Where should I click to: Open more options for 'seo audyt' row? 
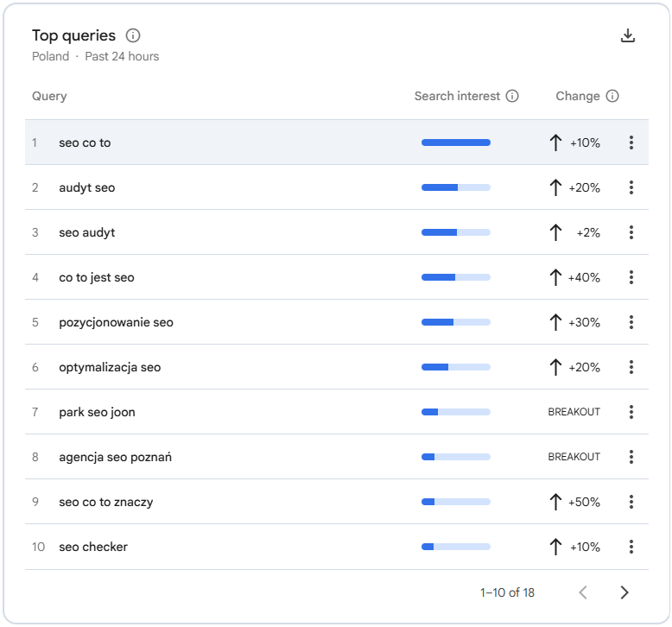[631, 232]
